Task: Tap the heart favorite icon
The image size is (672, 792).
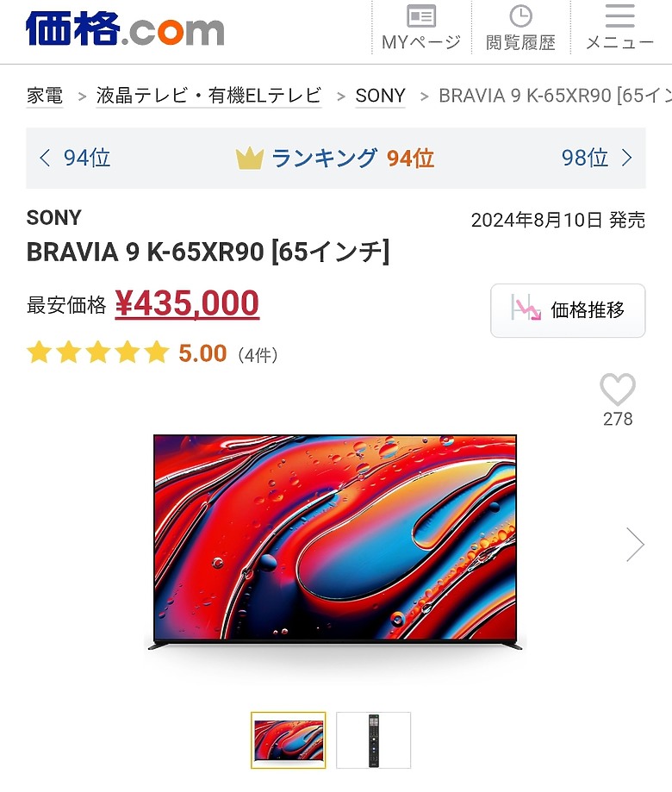Action: (x=618, y=390)
